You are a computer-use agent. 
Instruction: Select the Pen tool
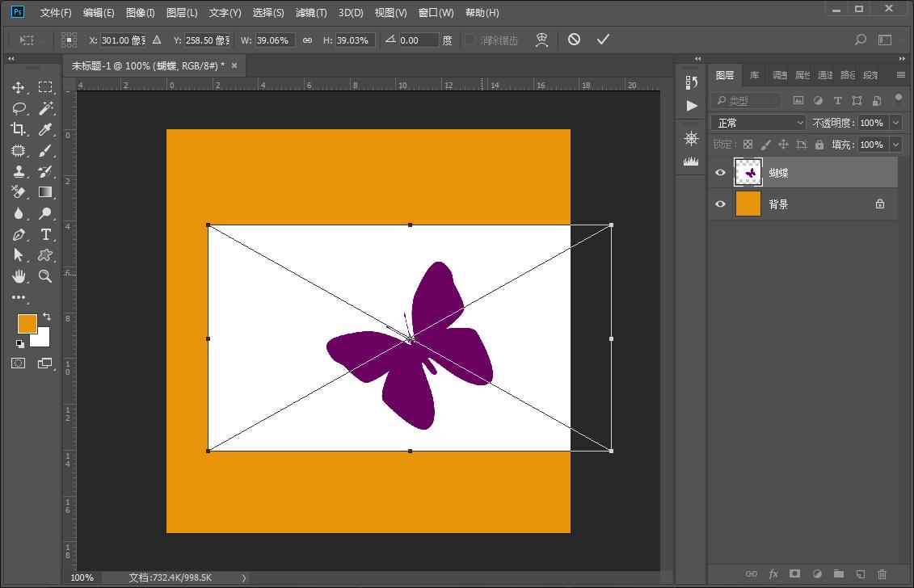pos(19,234)
